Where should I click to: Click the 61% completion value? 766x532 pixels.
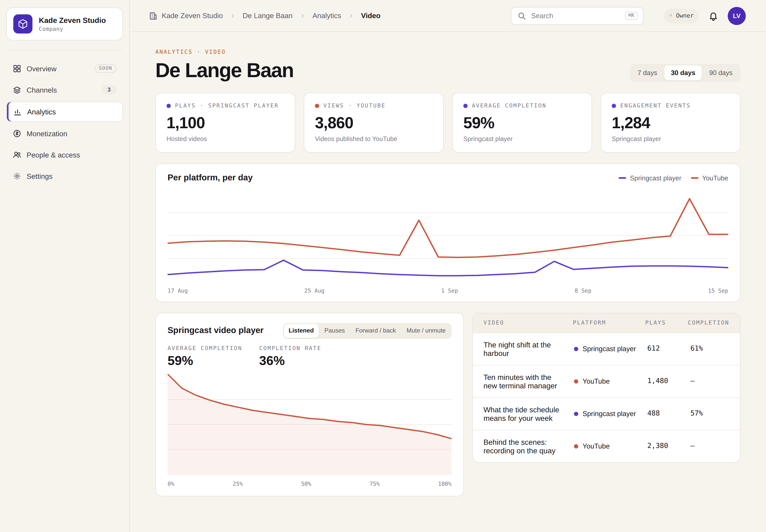[x=696, y=348]
